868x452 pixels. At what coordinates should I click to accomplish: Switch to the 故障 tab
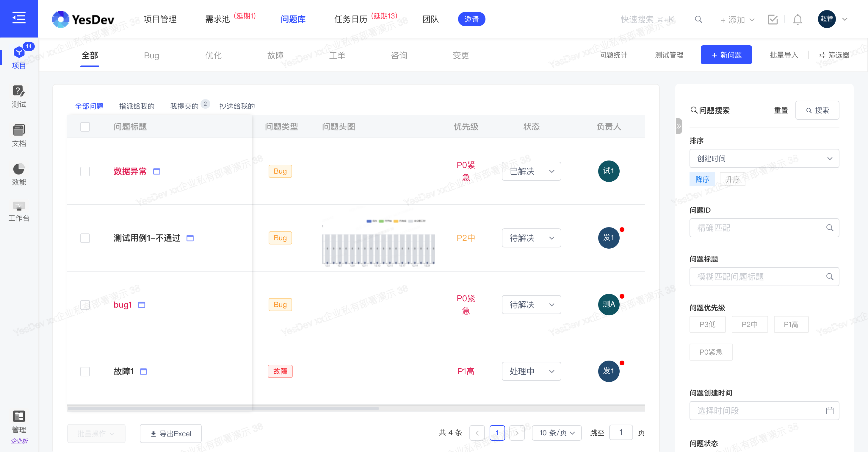pyautogui.click(x=275, y=55)
